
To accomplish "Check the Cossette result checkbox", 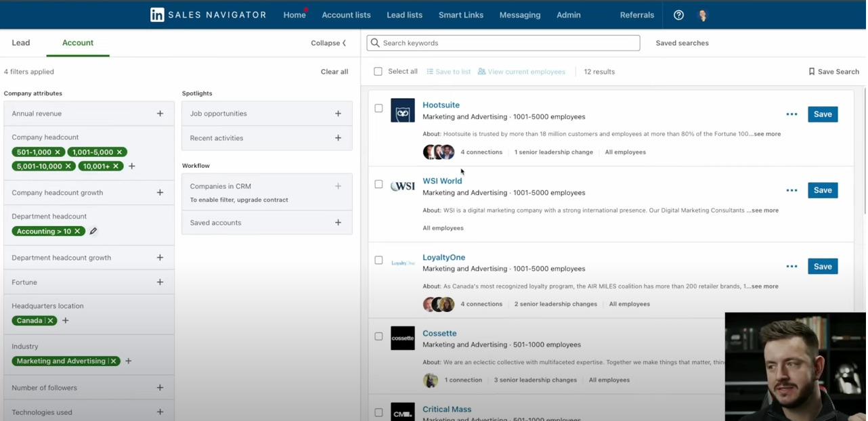I will click(378, 336).
